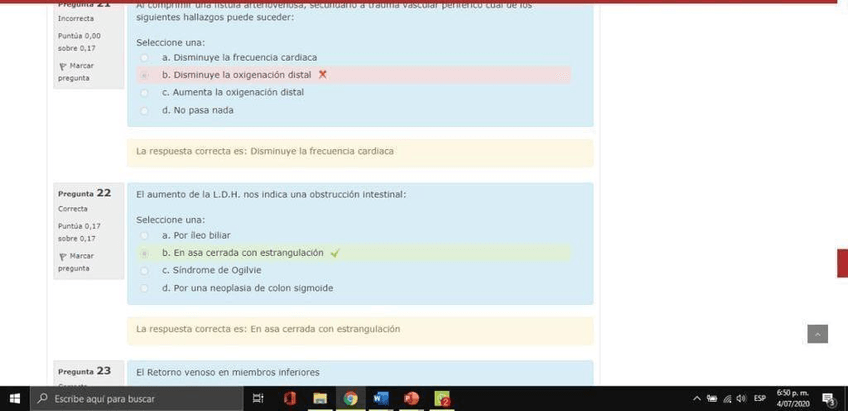848x411 pixels.
Task: Select option a. Disminuye la frecuencia cardiaca
Action: [x=145, y=57]
